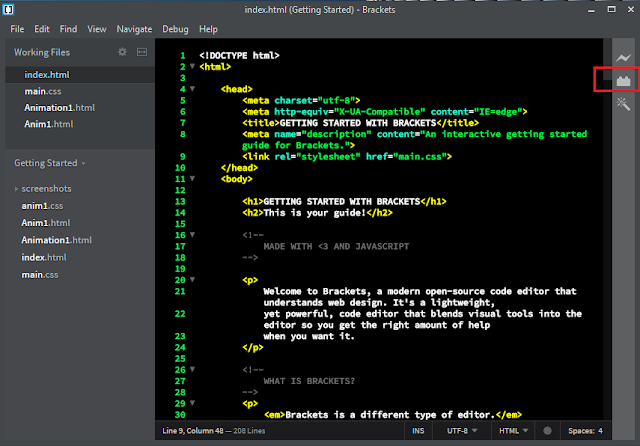640x446 pixels.
Task: Close the Brackets window
Action: click(631, 9)
